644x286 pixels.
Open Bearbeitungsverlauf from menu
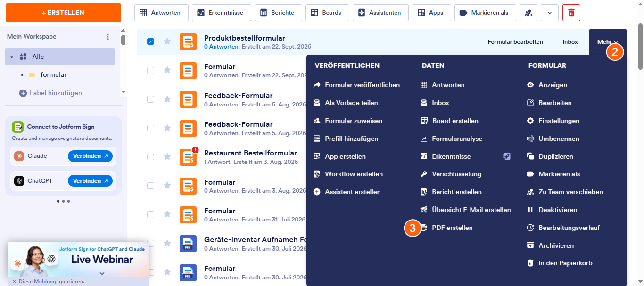[x=563, y=228]
